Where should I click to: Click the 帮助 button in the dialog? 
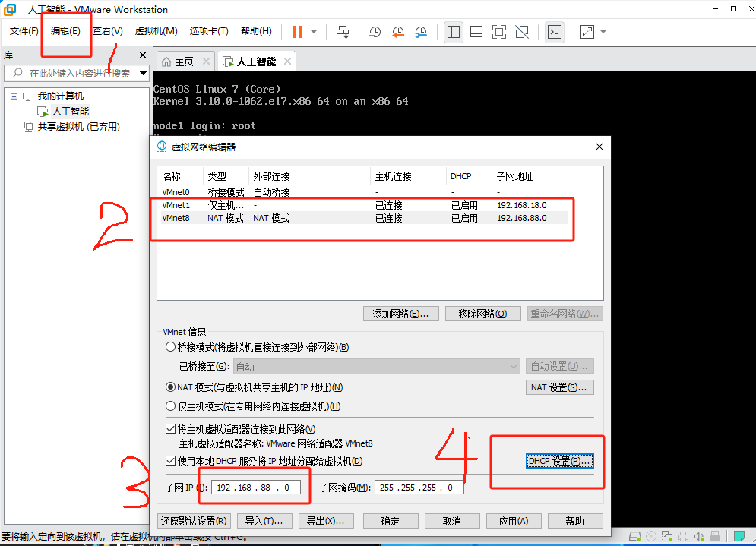coord(574,521)
